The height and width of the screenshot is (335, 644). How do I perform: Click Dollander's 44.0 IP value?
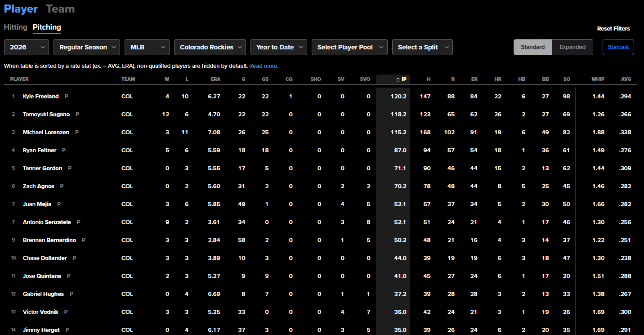click(x=400, y=258)
